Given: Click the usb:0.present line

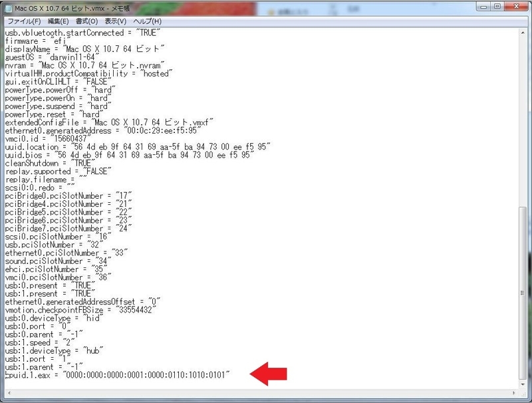Looking at the screenshot, I should tap(51, 285).
